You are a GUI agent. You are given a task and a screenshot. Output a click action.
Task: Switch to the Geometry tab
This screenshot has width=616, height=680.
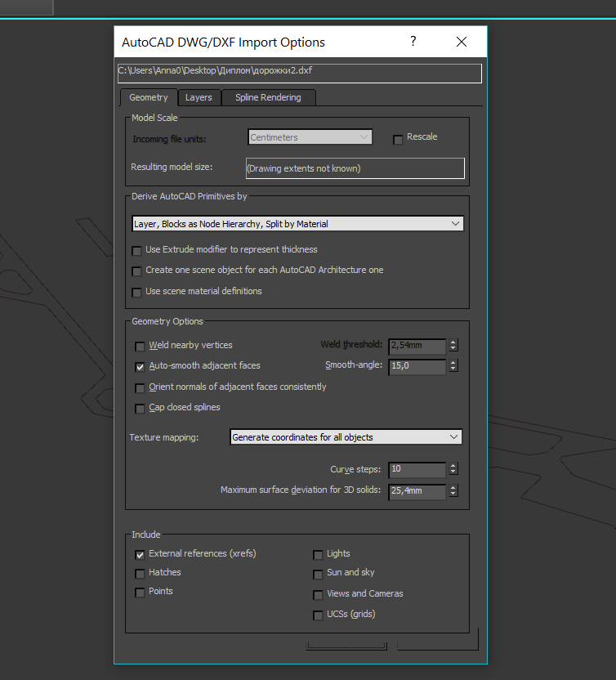149,97
